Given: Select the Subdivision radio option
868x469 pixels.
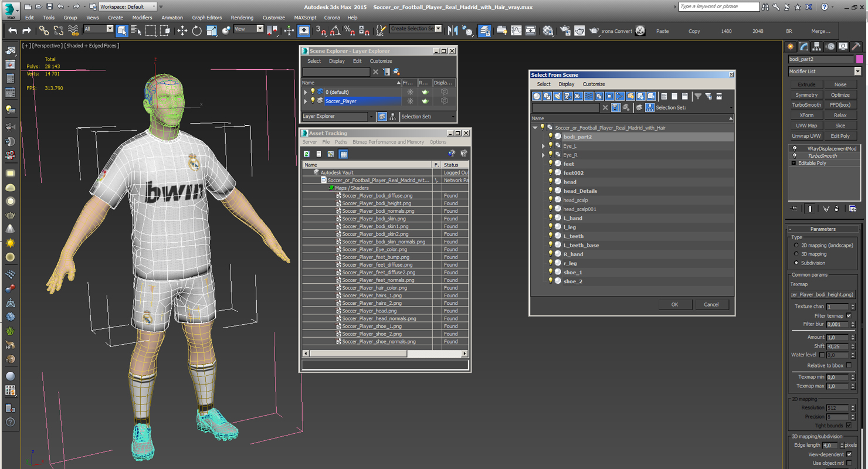Looking at the screenshot, I should [x=796, y=263].
